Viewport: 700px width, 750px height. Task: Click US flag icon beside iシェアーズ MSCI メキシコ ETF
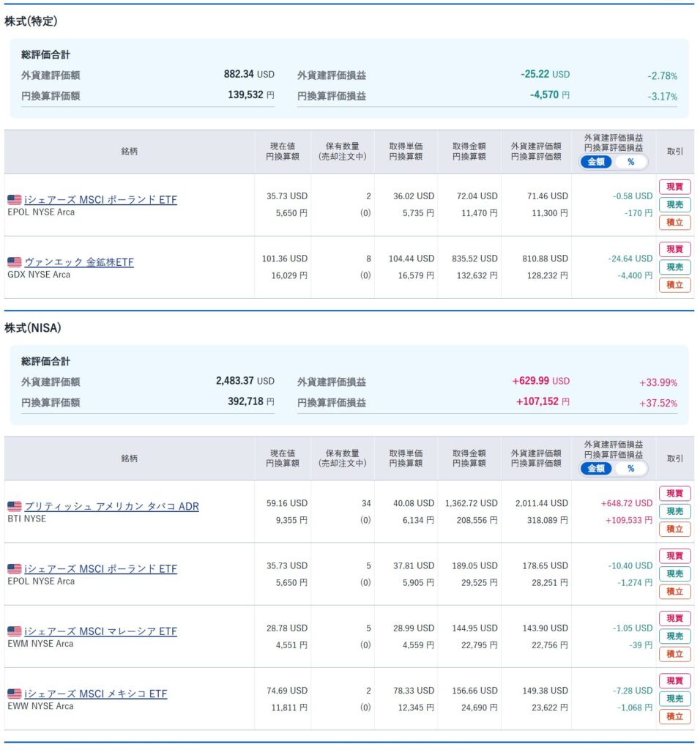(x=14, y=694)
